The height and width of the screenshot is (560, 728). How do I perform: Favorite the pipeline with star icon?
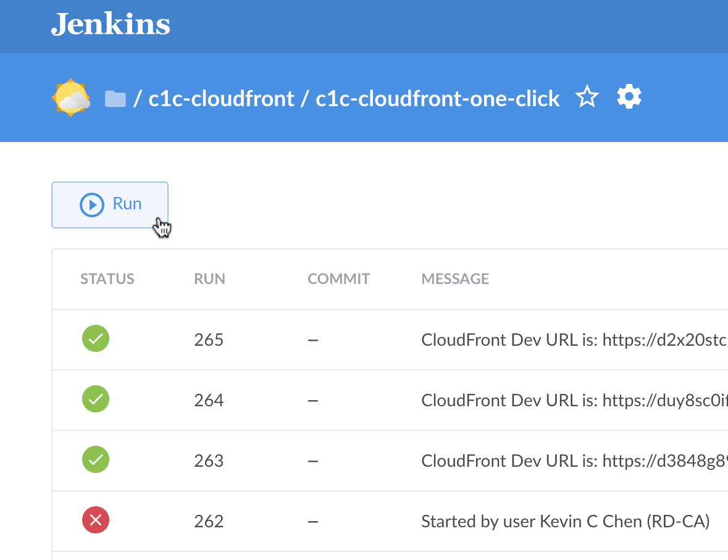(x=587, y=96)
